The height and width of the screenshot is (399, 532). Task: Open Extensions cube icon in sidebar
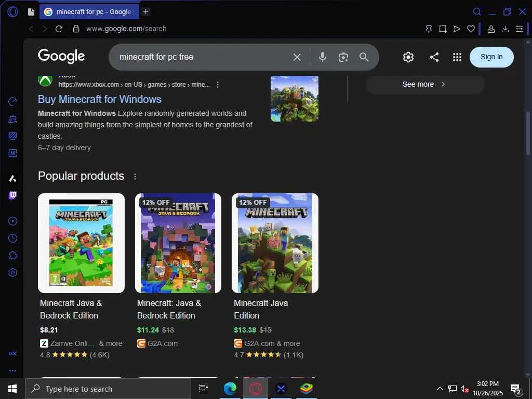pos(12,255)
